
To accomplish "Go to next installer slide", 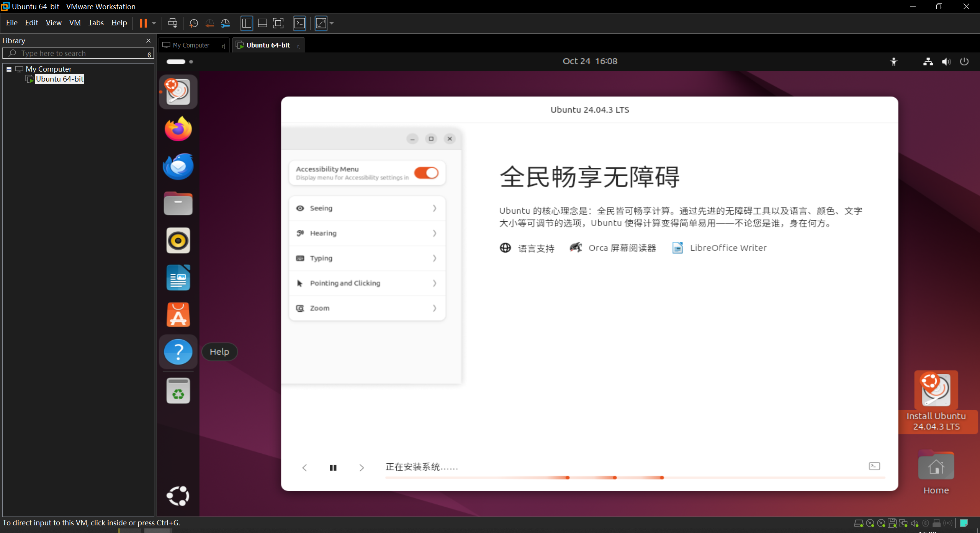I will coord(361,468).
